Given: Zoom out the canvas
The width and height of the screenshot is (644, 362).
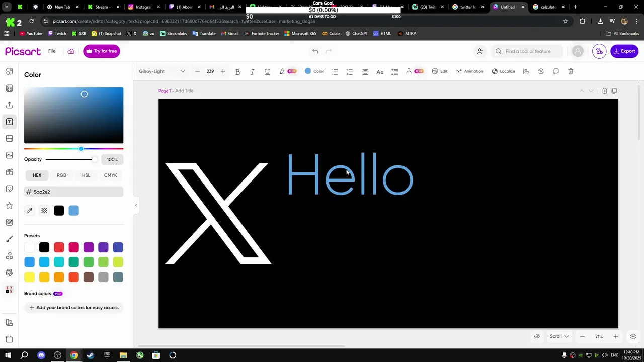Looking at the screenshot, I should tap(582, 336).
